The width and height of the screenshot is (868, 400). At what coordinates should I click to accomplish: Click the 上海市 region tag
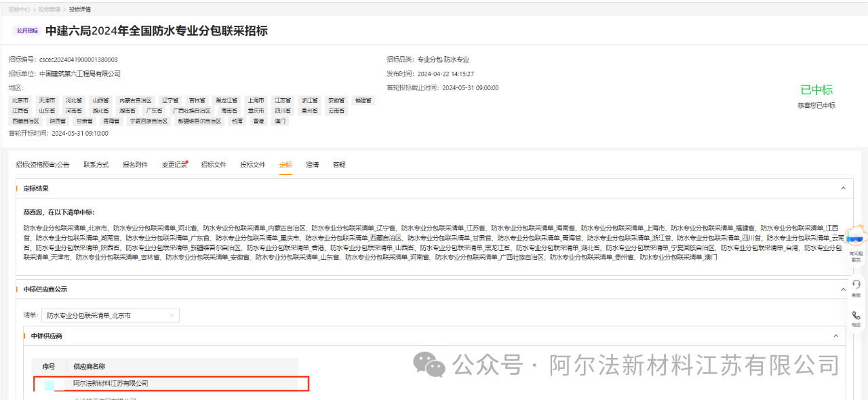coord(256,100)
